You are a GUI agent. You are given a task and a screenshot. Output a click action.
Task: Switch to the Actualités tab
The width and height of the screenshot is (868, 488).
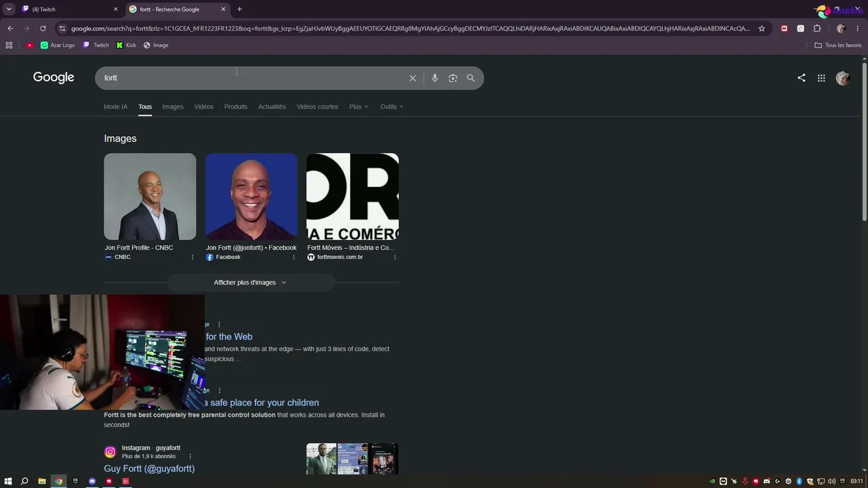click(272, 107)
